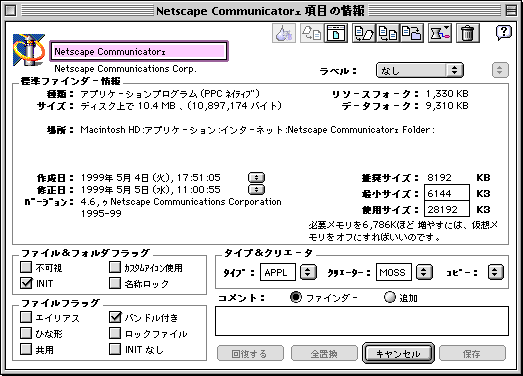Screen dimensions: 523x376
Task: Enable the ロックファイル checkbox
Action: 115,333
